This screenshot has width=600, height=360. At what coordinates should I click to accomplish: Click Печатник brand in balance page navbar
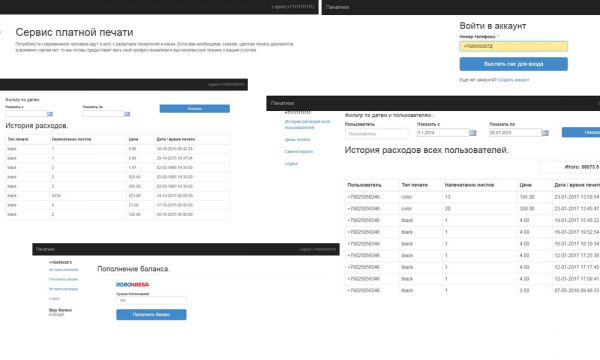coord(45,249)
